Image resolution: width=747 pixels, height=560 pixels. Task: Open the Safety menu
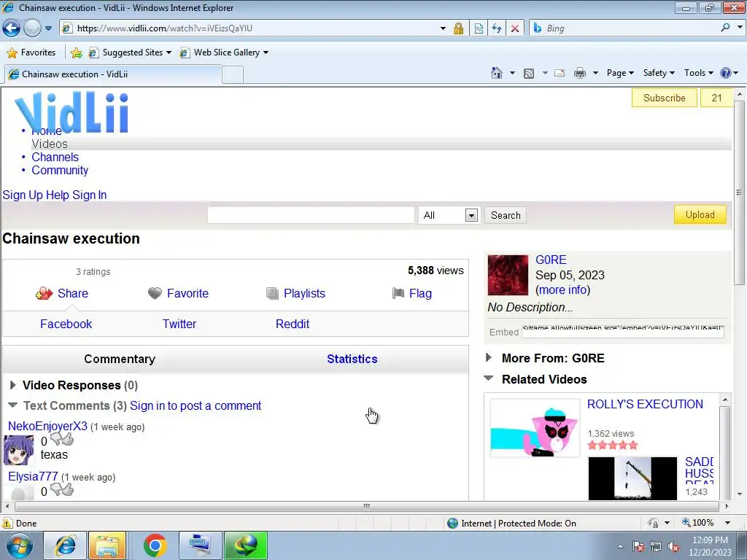659,73
